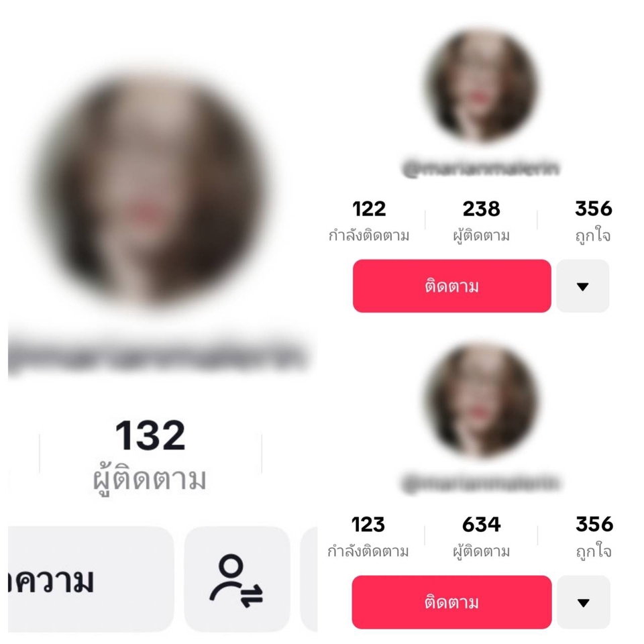Open the 238 ผู้ติดตาม followers list
This screenshot has width=644, height=644.
click(482, 222)
